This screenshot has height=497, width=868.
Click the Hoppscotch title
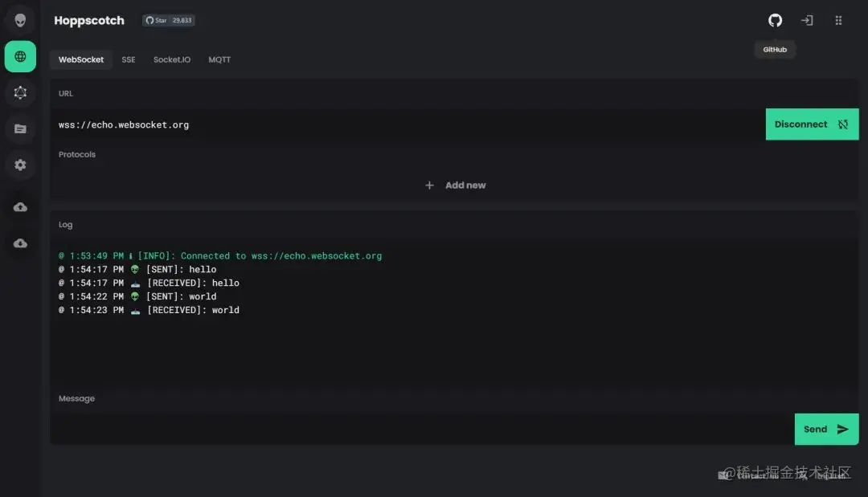[89, 20]
